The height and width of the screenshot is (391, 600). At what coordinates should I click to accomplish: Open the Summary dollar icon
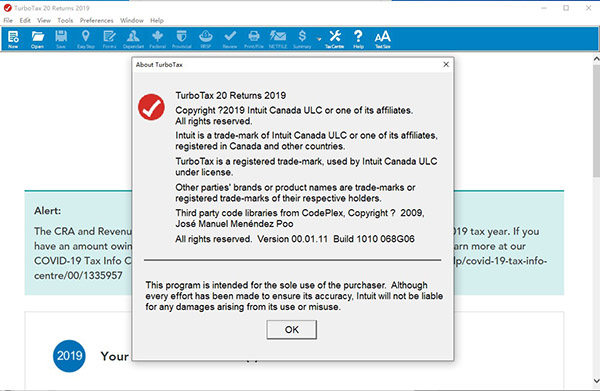tap(302, 39)
